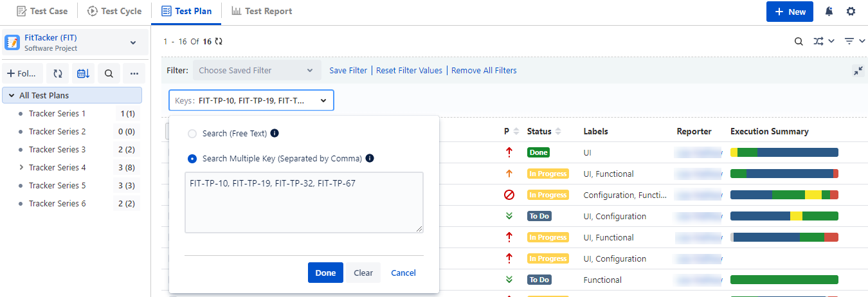
Task: Open the Tracker Series 1 folder
Action: point(57,114)
